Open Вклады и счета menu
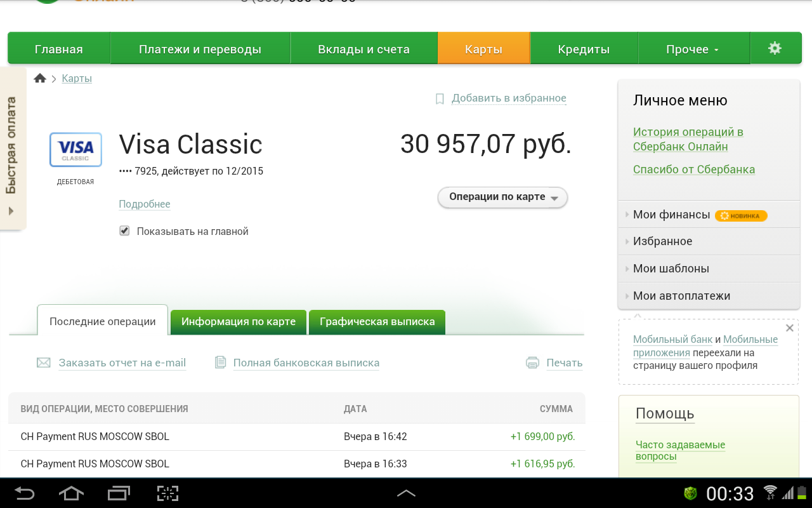Viewport: 812px width, 508px height. click(x=364, y=49)
